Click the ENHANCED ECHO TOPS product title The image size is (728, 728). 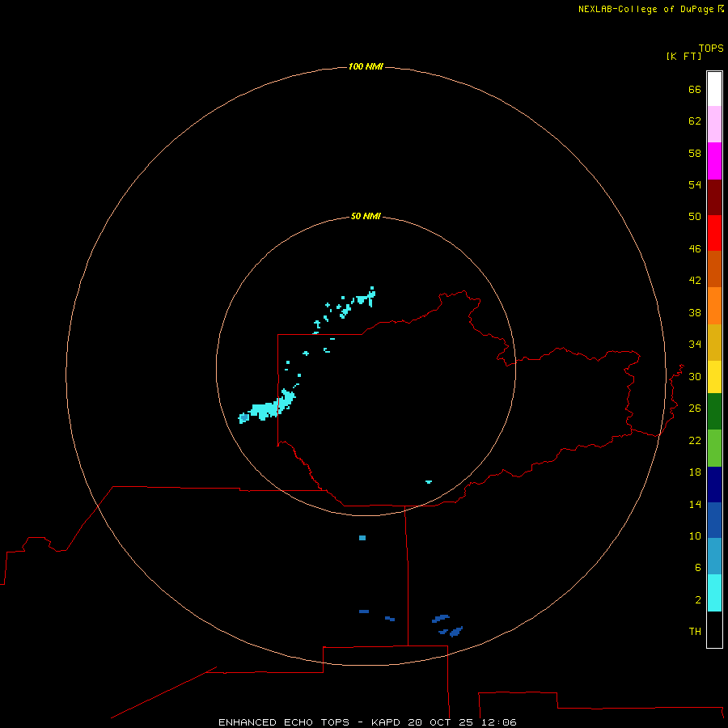(x=284, y=722)
